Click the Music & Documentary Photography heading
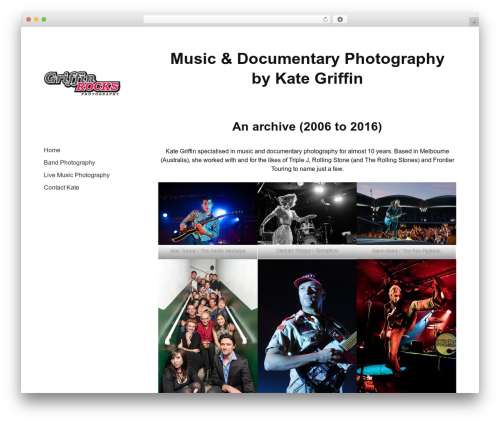This screenshot has height=423, width=500. pos(307,69)
